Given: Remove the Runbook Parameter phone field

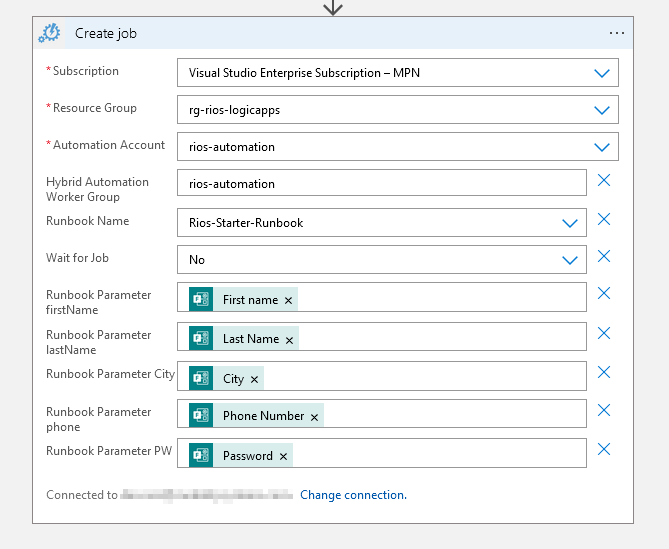Looking at the screenshot, I should (604, 410).
